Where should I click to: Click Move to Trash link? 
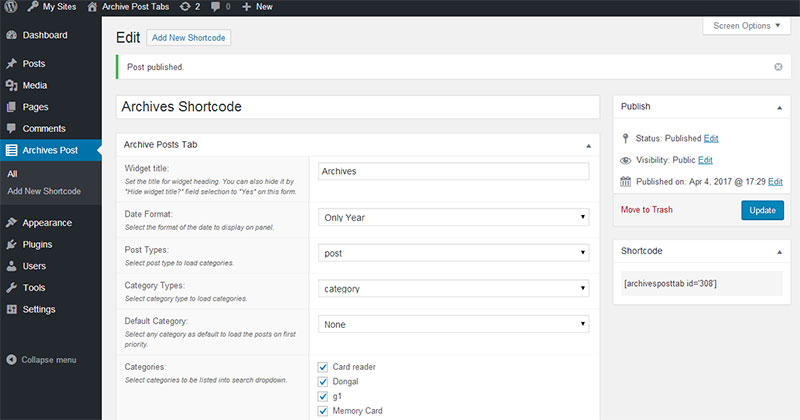point(646,210)
